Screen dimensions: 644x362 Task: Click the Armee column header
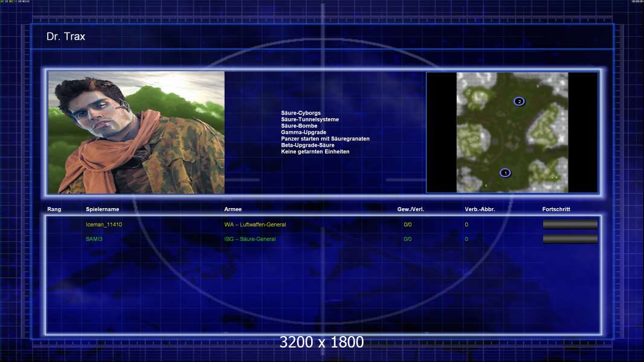pos(233,209)
